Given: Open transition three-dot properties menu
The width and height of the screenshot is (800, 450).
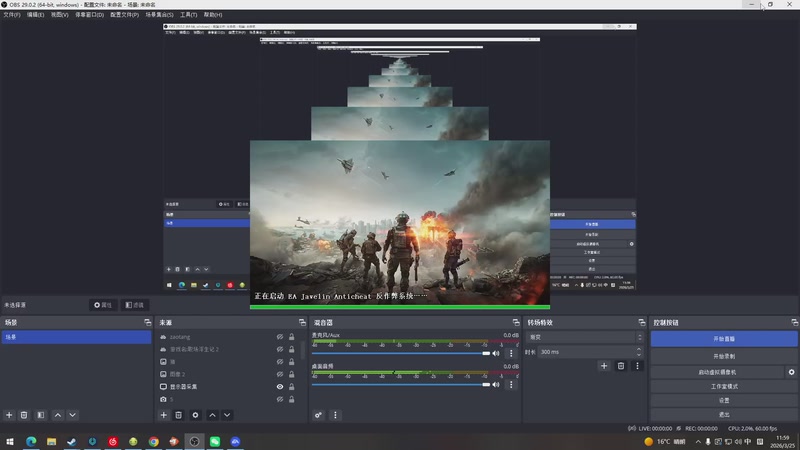Looking at the screenshot, I should click(637, 365).
